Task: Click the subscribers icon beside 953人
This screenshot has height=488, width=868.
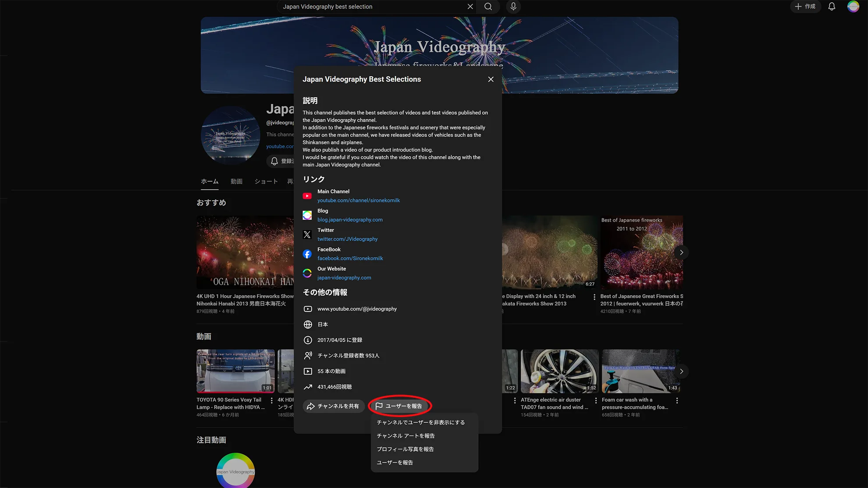Action: coord(308,356)
